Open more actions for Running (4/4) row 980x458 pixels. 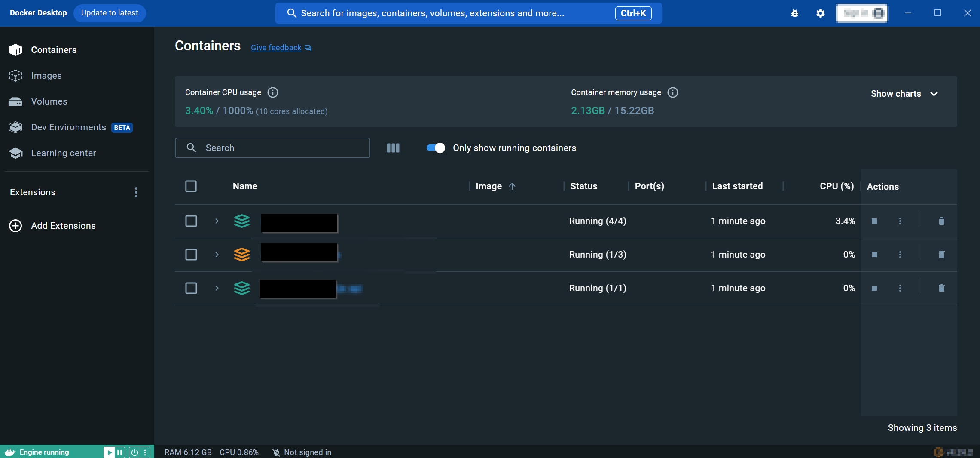[x=900, y=221]
